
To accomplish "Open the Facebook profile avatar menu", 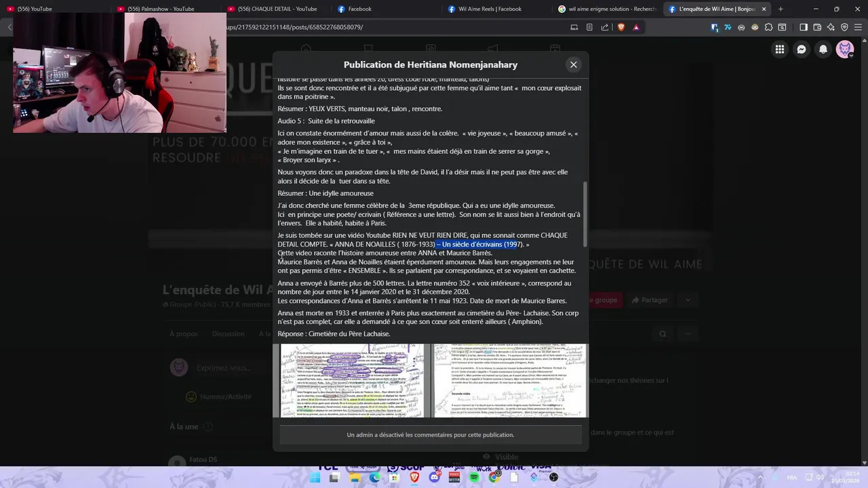I will pos(845,49).
